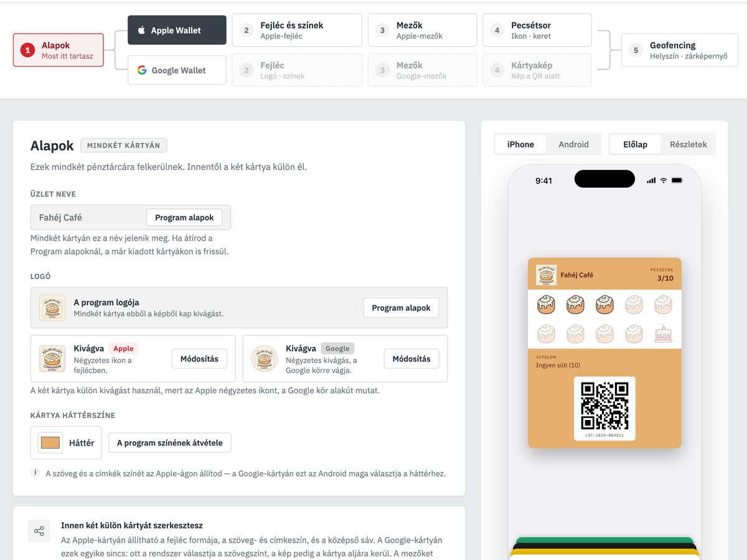Click the MINDKÉT KÁRTYÁN badge
Image resolution: width=747 pixels, height=560 pixels.
123,146
